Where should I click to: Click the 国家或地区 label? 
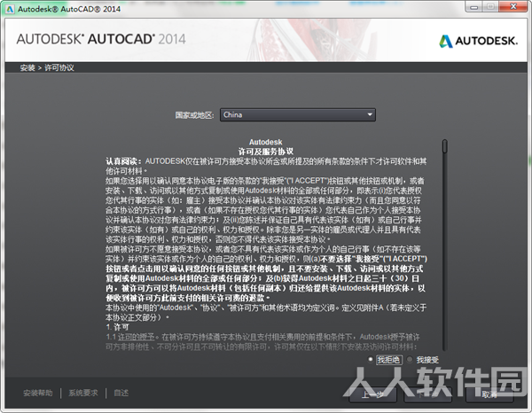(195, 115)
